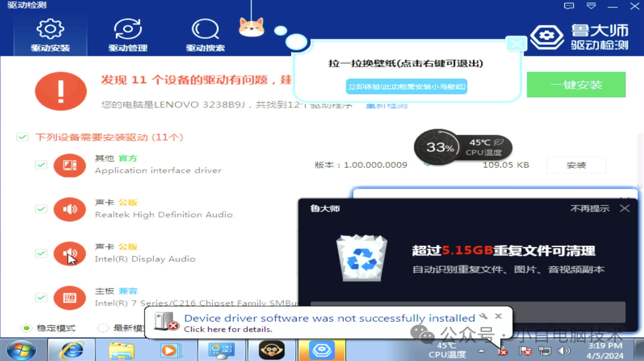Click the 109.05 KB size text
Screen dimensions: 644x361
coord(506,165)
